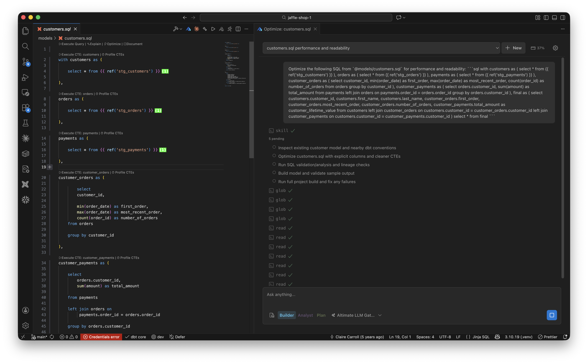Viewport: 588px width, 364px height.
Task: Go back with the navigation arrow
Action: click(x=185, y=18)
